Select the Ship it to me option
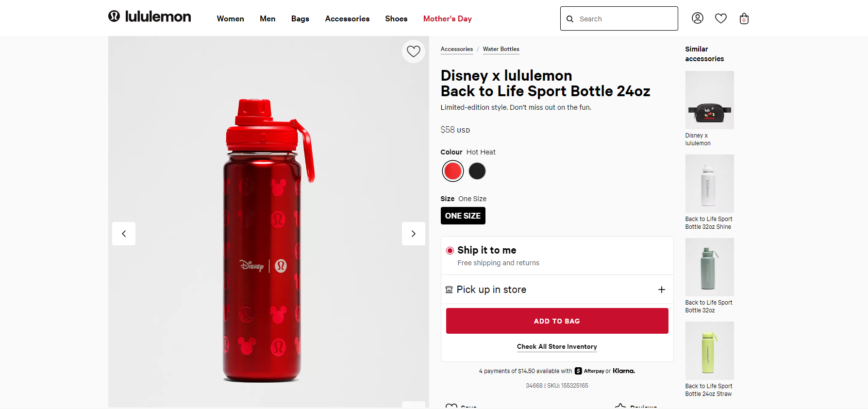The height and width of the screenshot is (410, 868). click(x=450, y=251)
